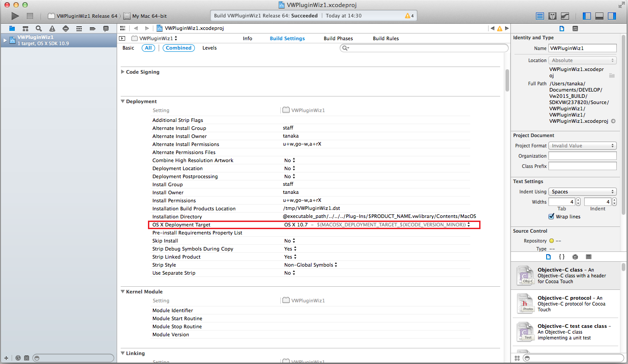628x364 pixels.
Task: Click the Organization text field
Action: click(582, 156)
